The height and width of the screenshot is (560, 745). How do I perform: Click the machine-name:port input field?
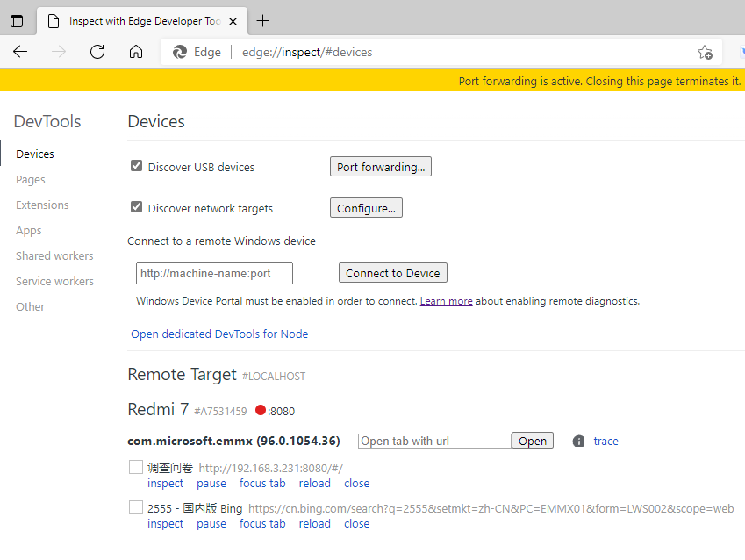pyautogui.click(x=214, y=273)
